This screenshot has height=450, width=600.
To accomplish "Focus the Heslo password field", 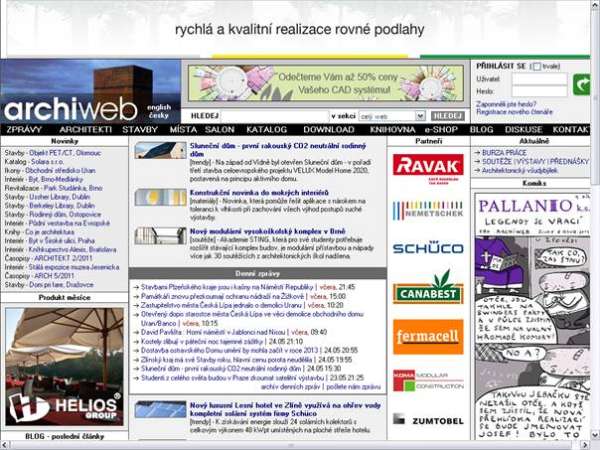I will [539, 91].
